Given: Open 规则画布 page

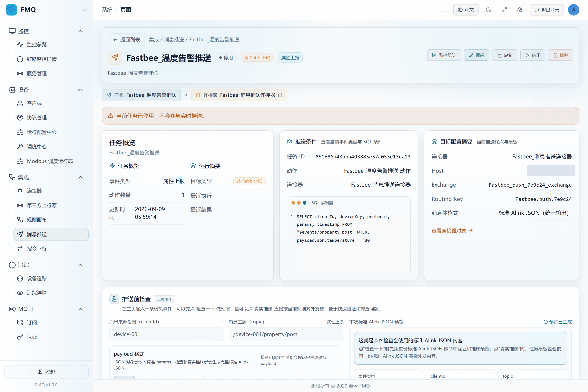Looking at the screenshot, I should point(51,219).
